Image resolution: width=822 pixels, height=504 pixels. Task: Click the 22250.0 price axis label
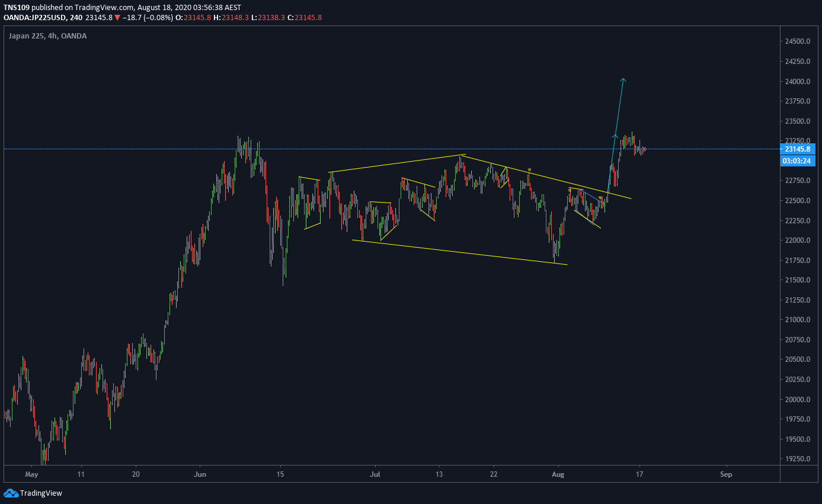[798, 220]
